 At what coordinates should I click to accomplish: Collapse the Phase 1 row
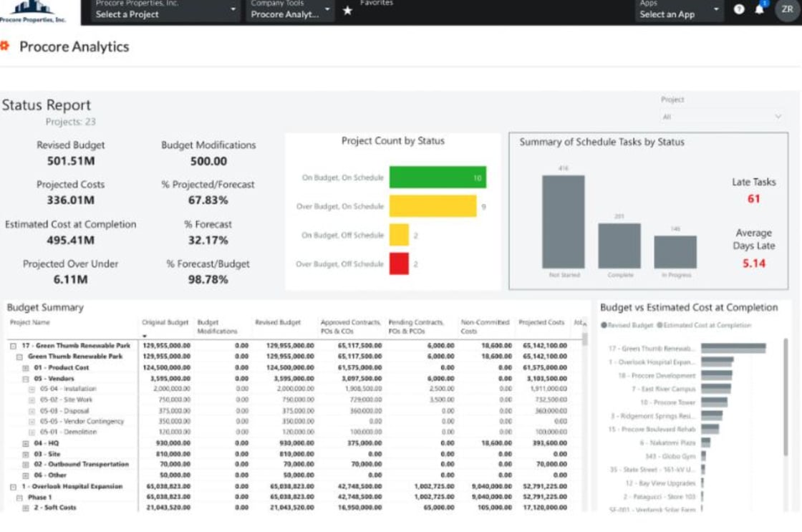click(19, 497)
